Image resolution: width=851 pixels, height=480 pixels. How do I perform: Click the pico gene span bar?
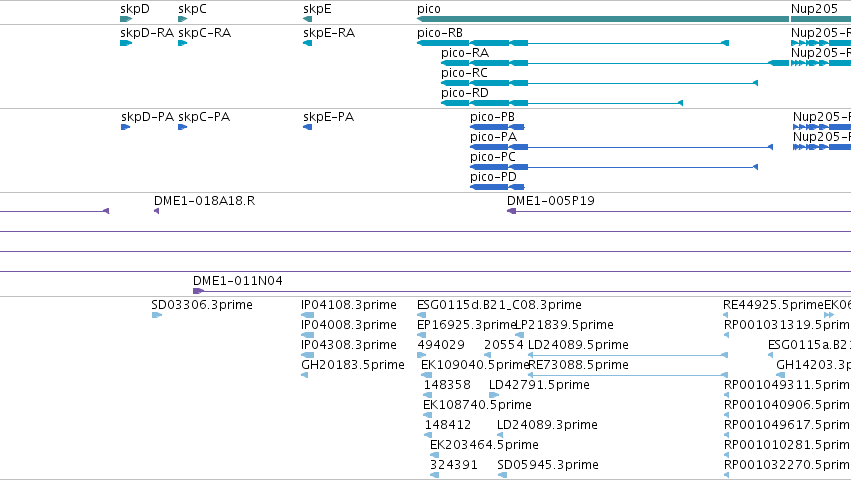click(x=603, y=19)
